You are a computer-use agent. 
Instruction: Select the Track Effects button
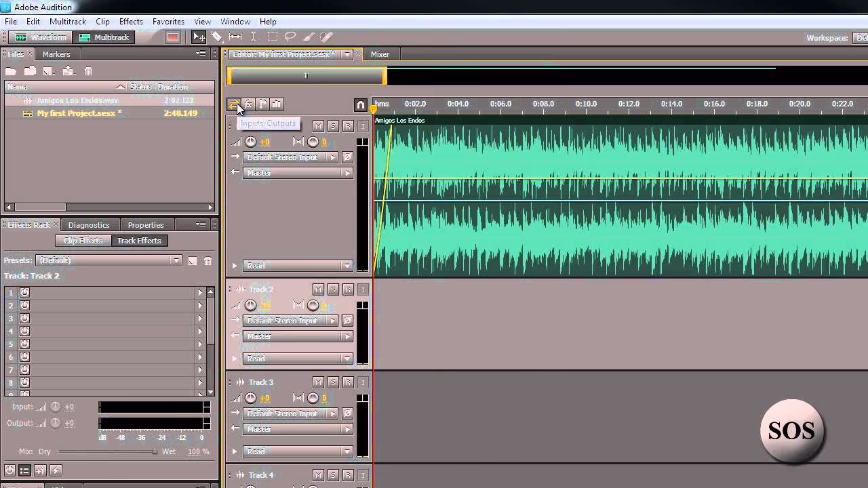139,241
